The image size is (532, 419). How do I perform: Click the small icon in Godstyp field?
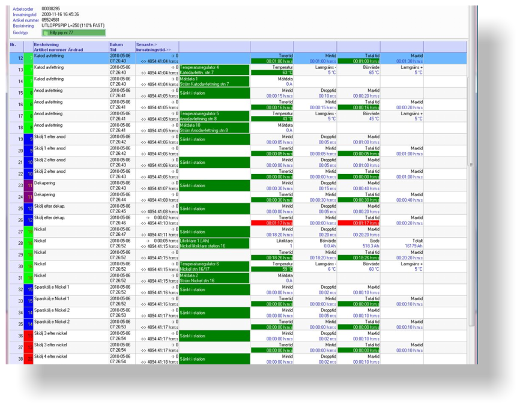46,33
